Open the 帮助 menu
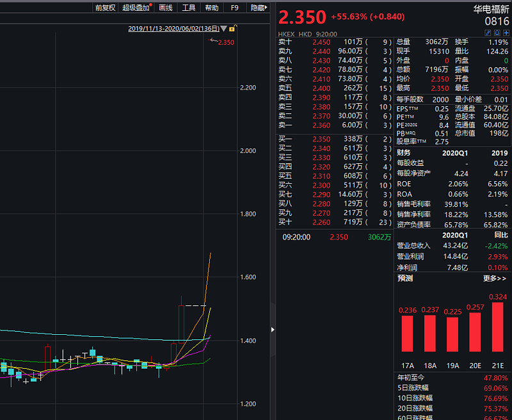The image size is (512, 420). [x=212, y=8]
